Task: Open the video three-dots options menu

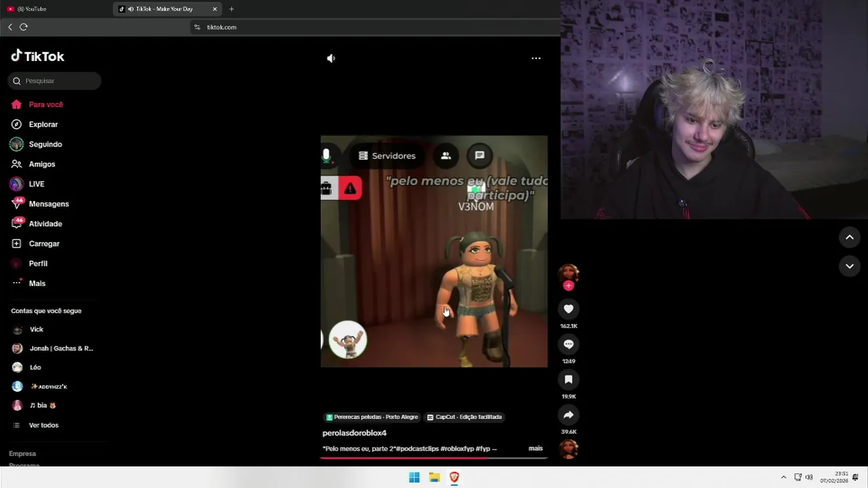Action: (536, 58)
